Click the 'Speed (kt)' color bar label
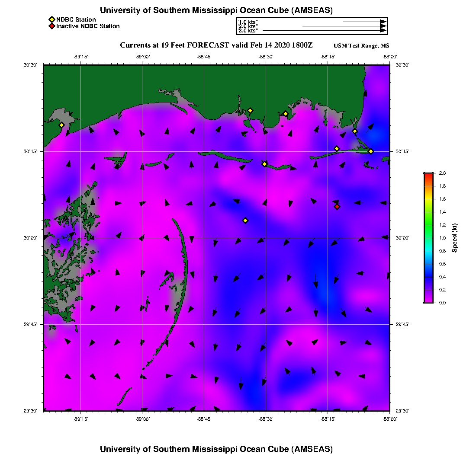Image resolution: width=476 pixels, height=454 pixels. pyautogui.click(x=455, y=238)
